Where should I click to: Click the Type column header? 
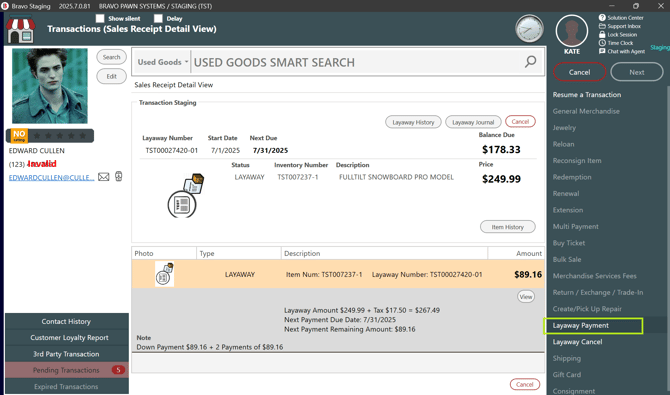pos(239,254)
